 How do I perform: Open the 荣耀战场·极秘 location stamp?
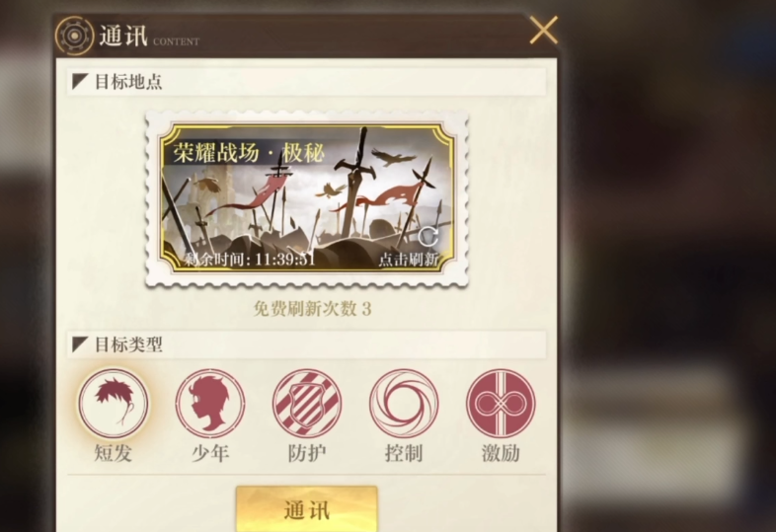click(x=307, y=198)
